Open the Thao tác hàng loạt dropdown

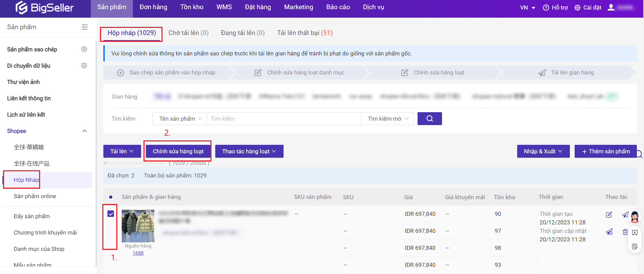[x=249, y=151]
